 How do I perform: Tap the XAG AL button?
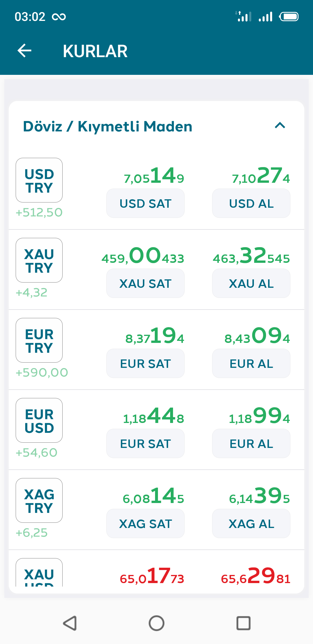click(x=251, y=524)
